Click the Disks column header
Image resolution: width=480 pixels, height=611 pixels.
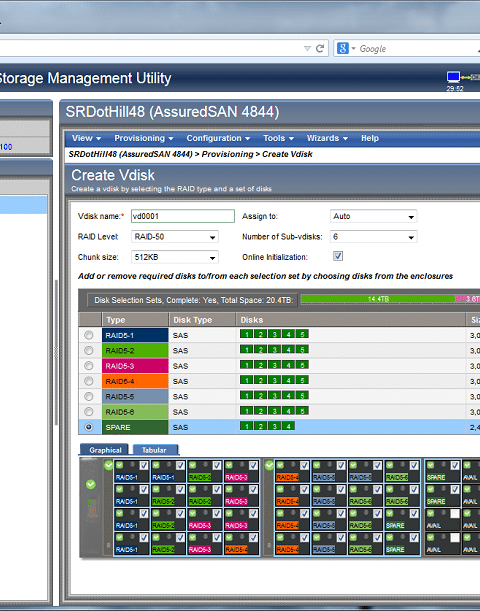pyautogui.click(x=351, y=320)
